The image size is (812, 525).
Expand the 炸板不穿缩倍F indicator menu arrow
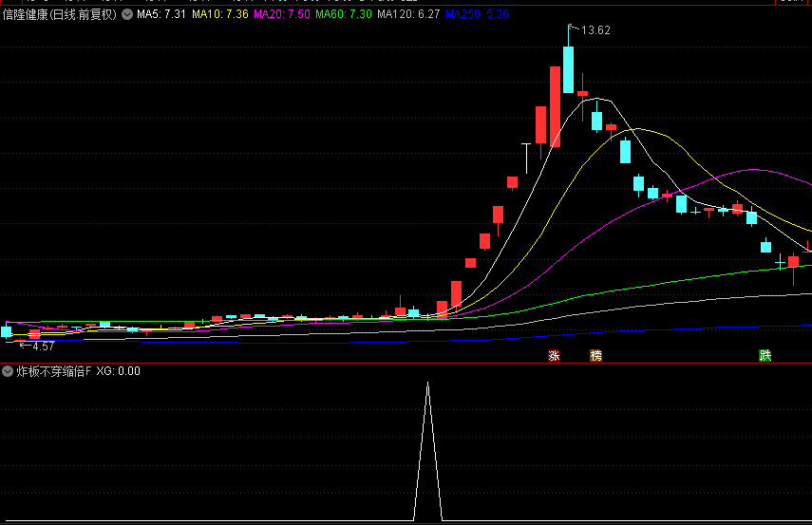tap(8, 371)
